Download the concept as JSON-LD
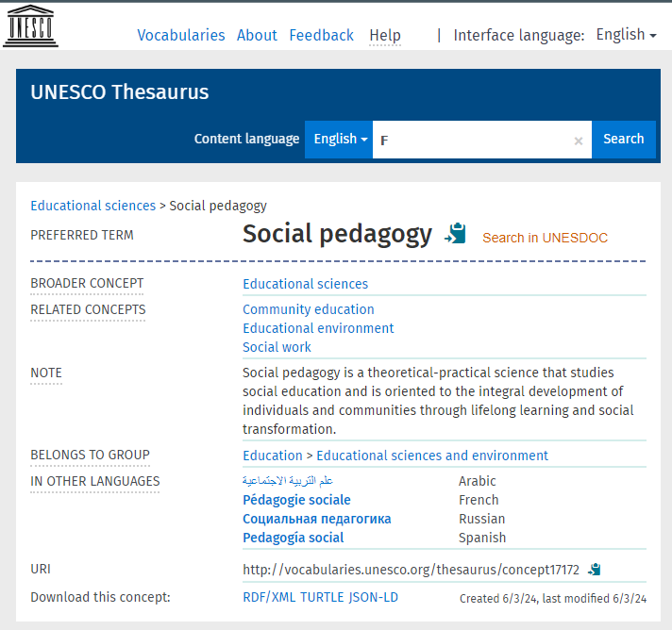The height and width of the screenshot is (630, 672). pyautogui.click(x=374, y=597)
